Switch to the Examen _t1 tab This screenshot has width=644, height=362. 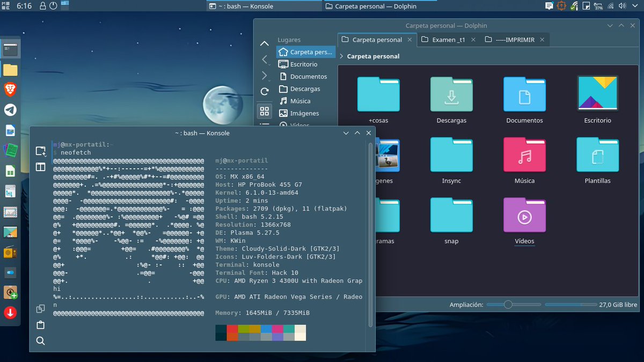pos(449,40)
